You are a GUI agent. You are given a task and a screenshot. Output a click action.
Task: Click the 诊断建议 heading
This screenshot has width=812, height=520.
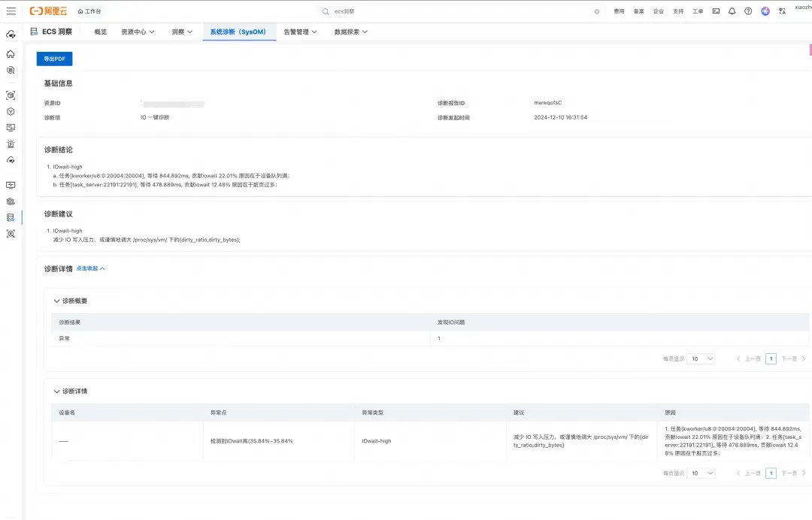[59, 214]
